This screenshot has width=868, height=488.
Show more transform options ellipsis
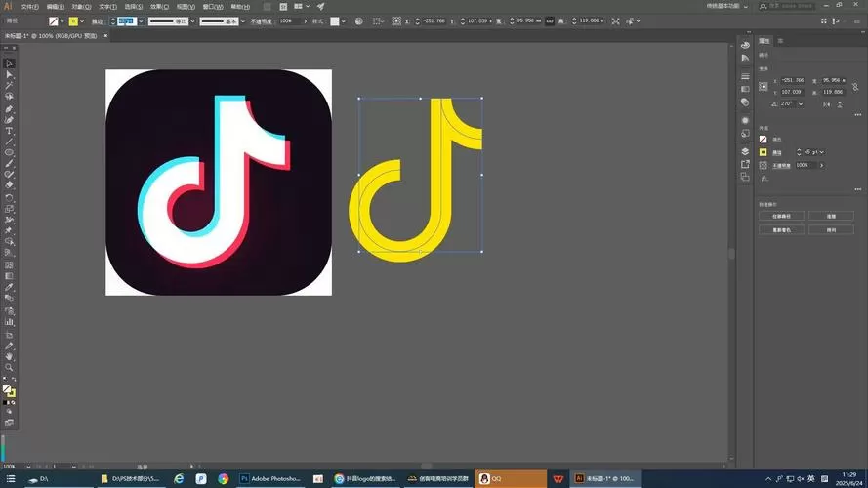click(857, 115)
